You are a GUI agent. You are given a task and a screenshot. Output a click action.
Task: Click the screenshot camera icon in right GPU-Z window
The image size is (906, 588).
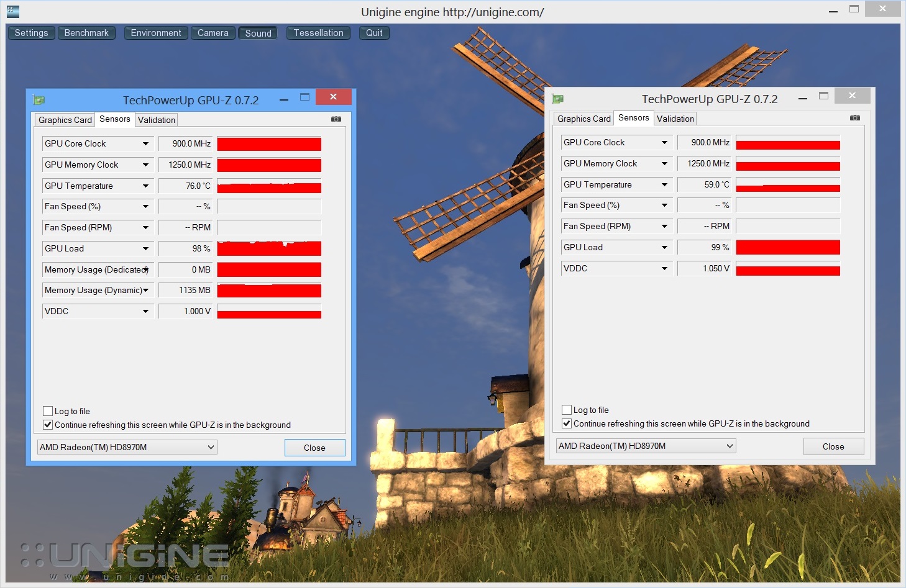coord(855,117)
